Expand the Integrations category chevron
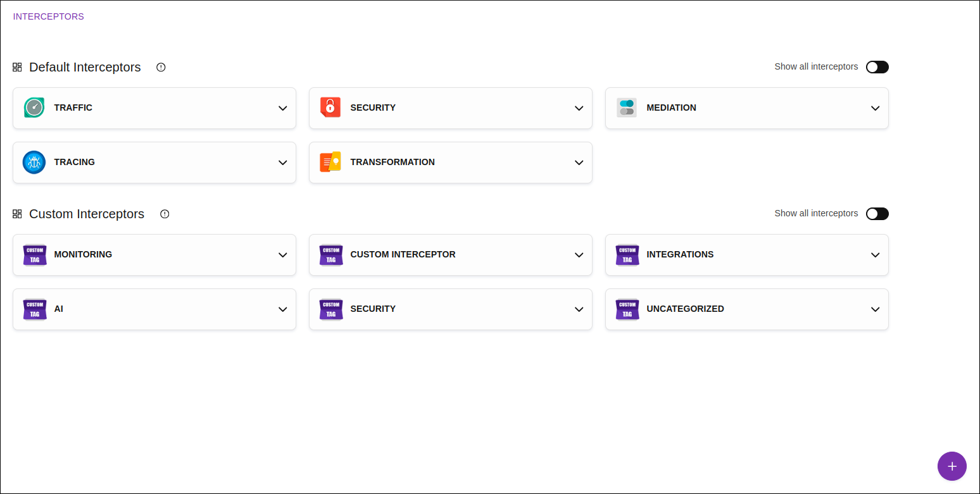This screenshot has height=494, width=980. pyautogui.click(x=875, y=255)
